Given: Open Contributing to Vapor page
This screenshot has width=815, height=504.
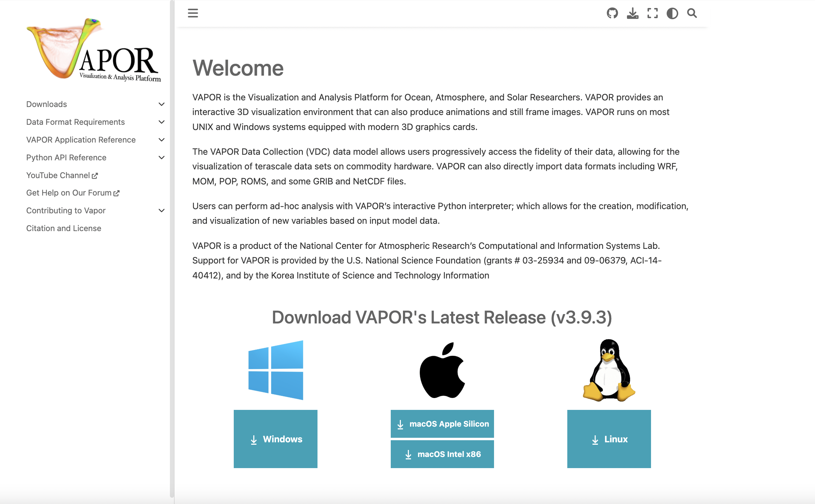Looking at the screenshot, I should [x=66, y=211].
